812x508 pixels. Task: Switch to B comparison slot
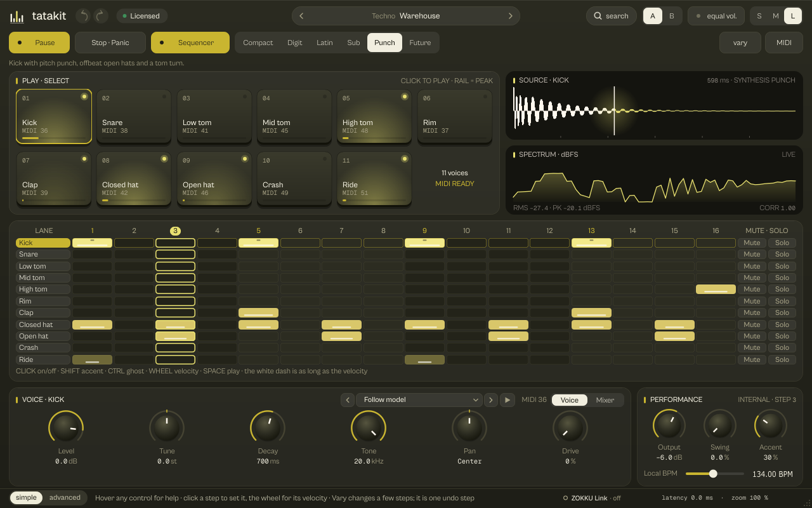click(672, 16)
